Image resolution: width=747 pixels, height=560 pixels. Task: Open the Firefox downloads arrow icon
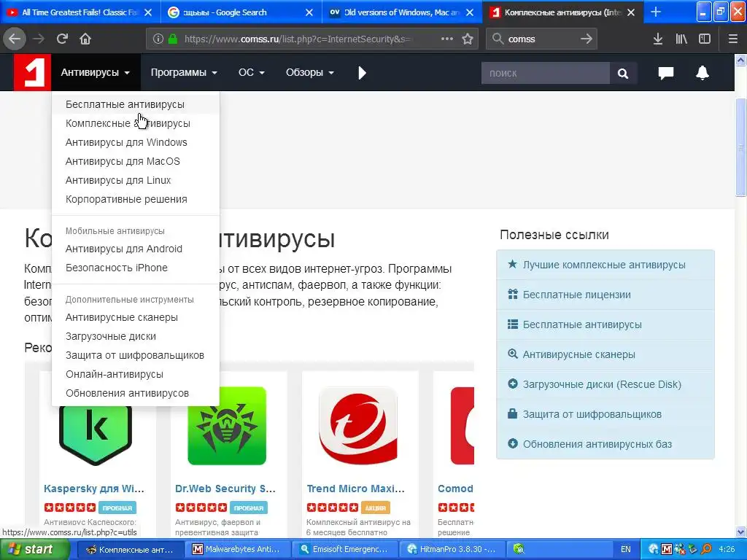point(658,39)
